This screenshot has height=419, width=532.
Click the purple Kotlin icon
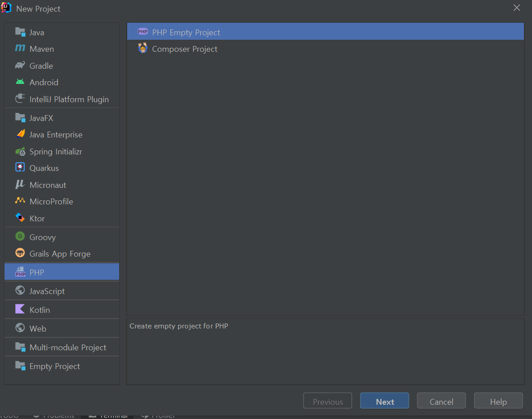pyautogui.click(x=21, y=309)
